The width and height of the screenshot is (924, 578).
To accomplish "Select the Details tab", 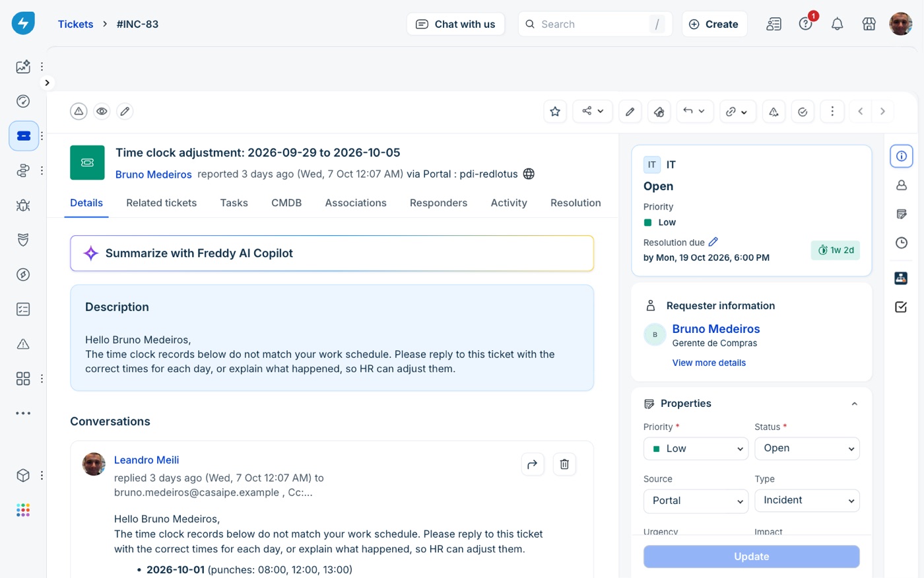I will point(86,203).
